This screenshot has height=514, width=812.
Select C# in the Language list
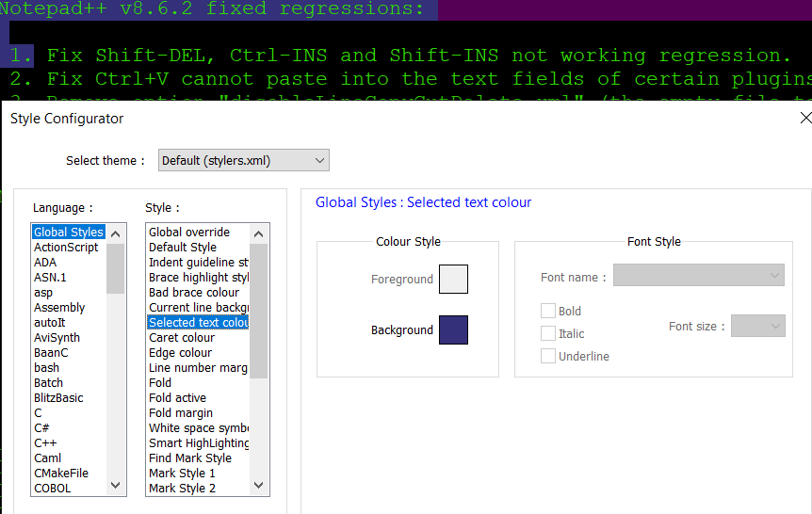pos(41,427)
